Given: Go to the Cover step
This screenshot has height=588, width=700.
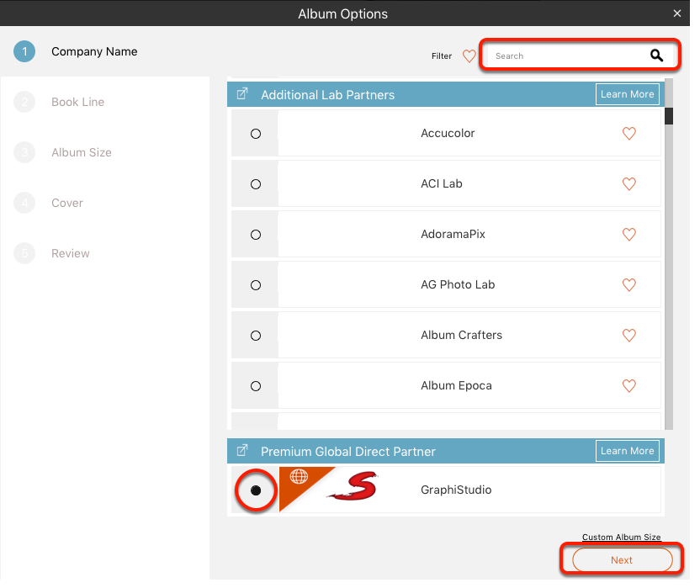Looking at the screenshot, I should (49, 203).
